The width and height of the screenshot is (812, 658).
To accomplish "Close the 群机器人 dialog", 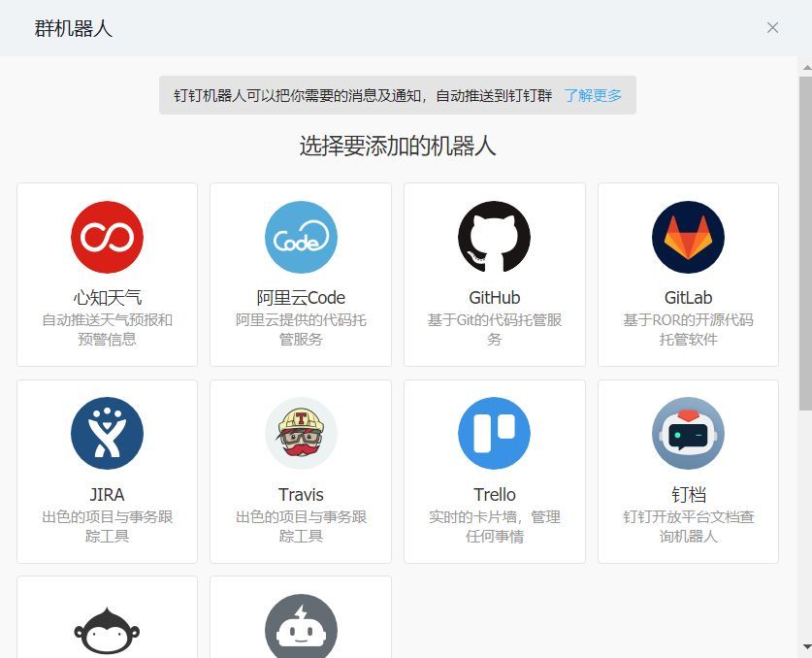I will [x=772, y=27].
